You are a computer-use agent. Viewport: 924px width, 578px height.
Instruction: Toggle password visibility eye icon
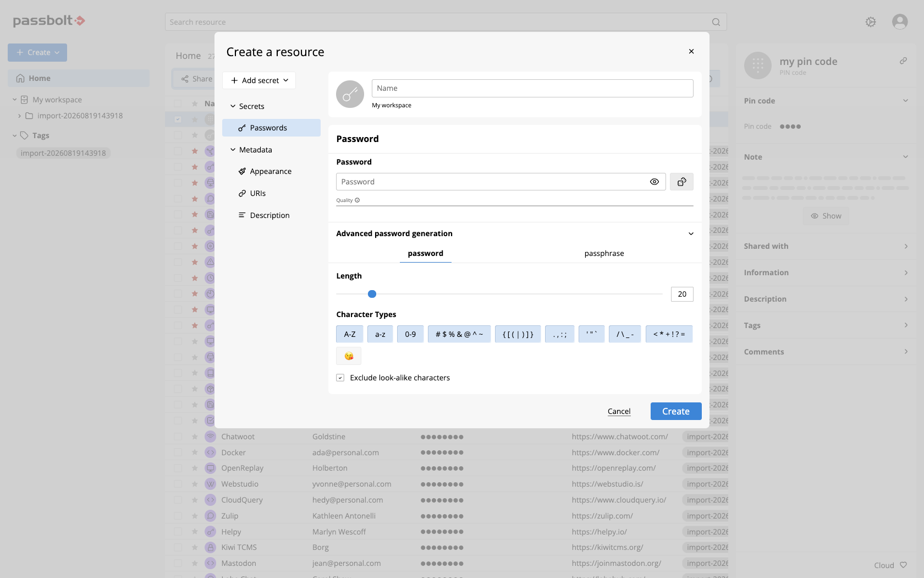click(654, 182)
